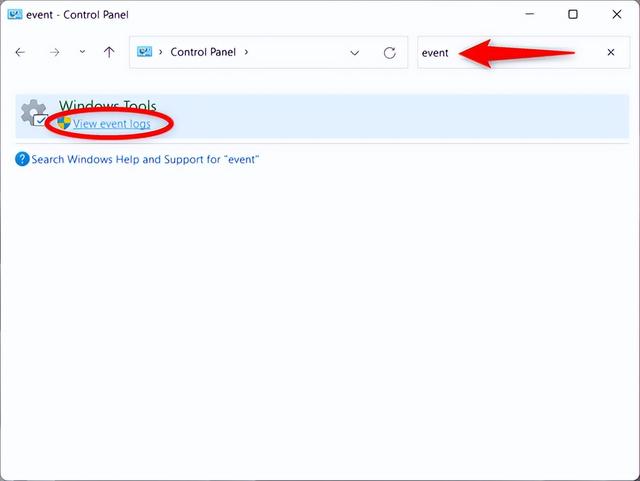640x481 pixels.
Task: Open Windows Tools gear icon
Action: [x=34, y=113]
